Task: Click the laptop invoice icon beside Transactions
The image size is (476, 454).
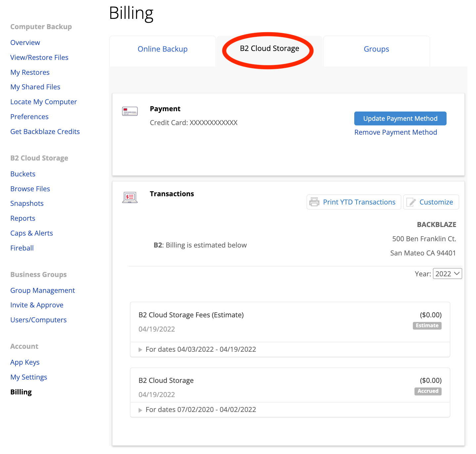Action: [x=130, y=198]
